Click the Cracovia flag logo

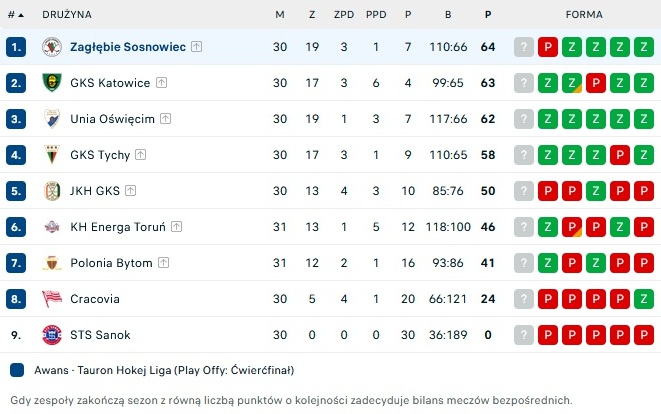pos(52,298)
